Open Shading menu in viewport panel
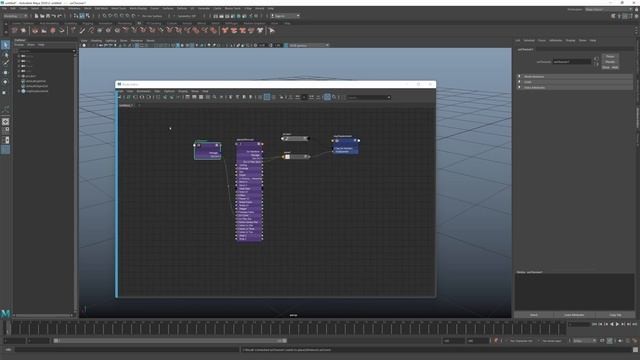Screen dimensions: 640x360 pyautogui.click(x=96, y=40)
